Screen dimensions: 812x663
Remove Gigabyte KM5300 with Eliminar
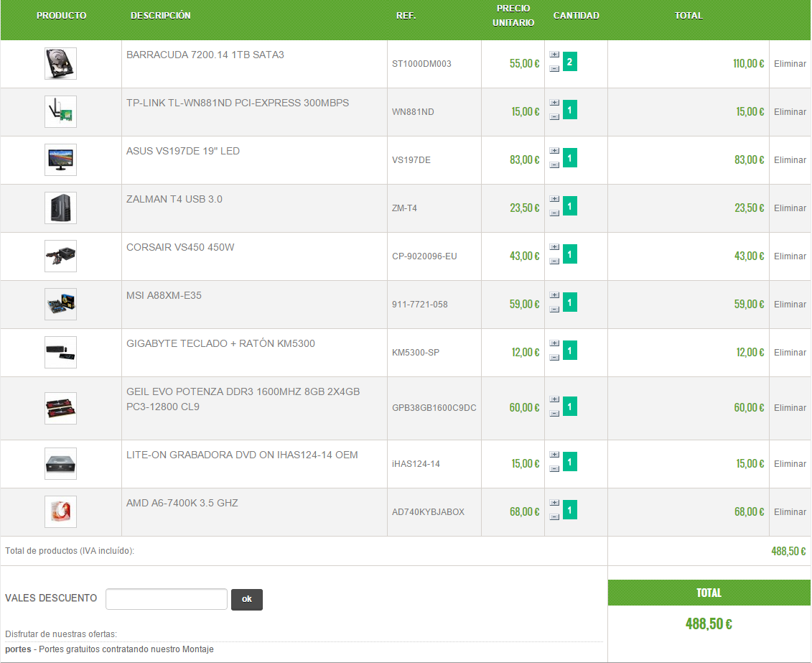tap(790, 353)
